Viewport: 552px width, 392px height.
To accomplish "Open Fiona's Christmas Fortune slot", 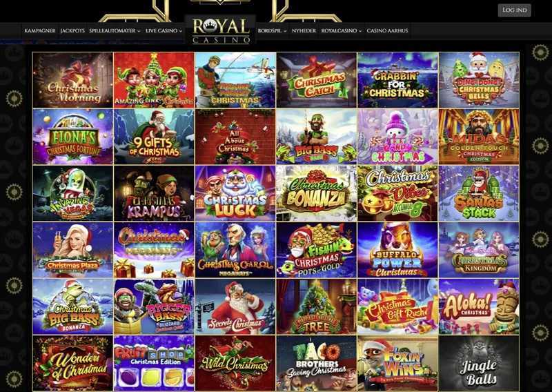I will [73, 137].
